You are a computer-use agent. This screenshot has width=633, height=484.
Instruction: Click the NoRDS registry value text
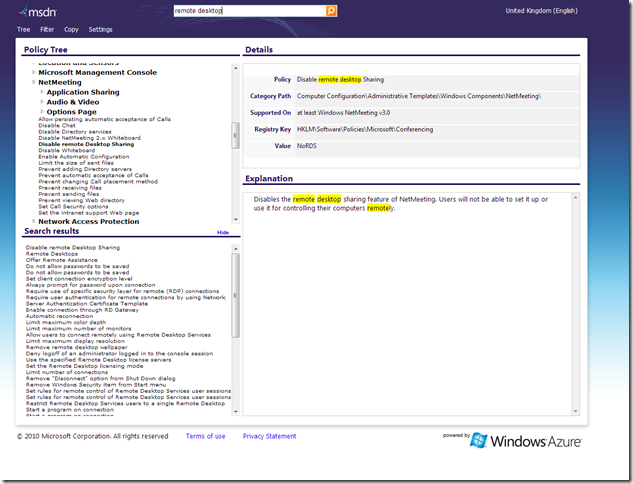(307, 146)
